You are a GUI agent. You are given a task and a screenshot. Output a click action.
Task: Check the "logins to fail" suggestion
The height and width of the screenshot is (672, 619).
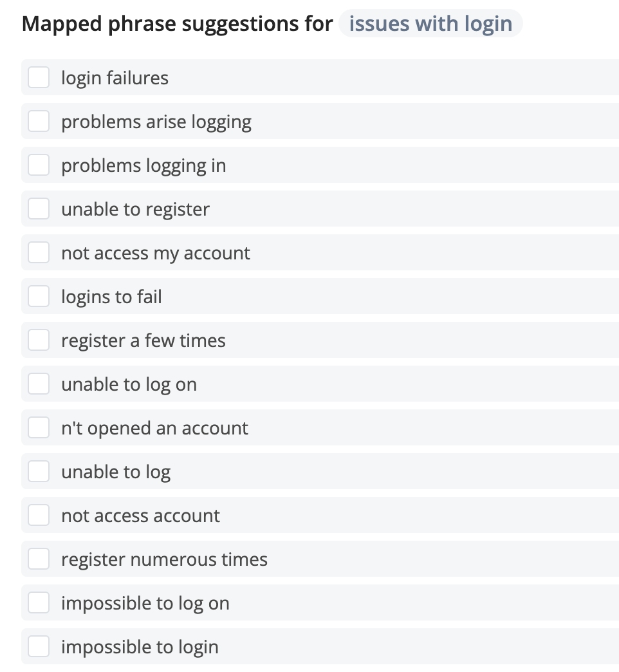tap(39, 296)
